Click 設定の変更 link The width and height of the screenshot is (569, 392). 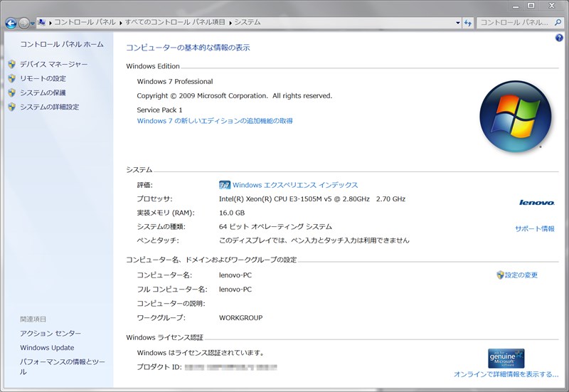click(x=521, y=275)
